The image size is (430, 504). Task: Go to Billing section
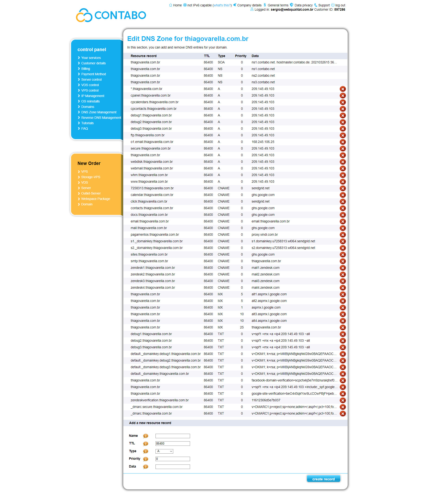86,69
